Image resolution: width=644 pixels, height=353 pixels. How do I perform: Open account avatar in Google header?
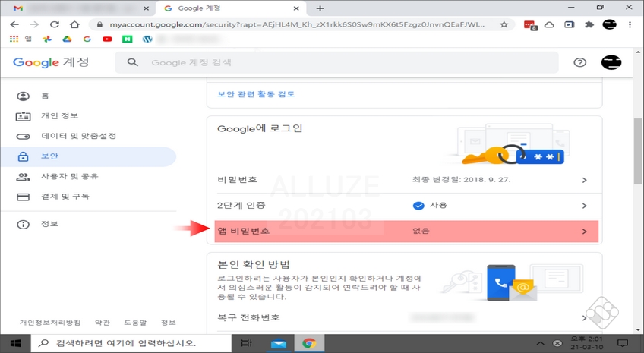611,62
